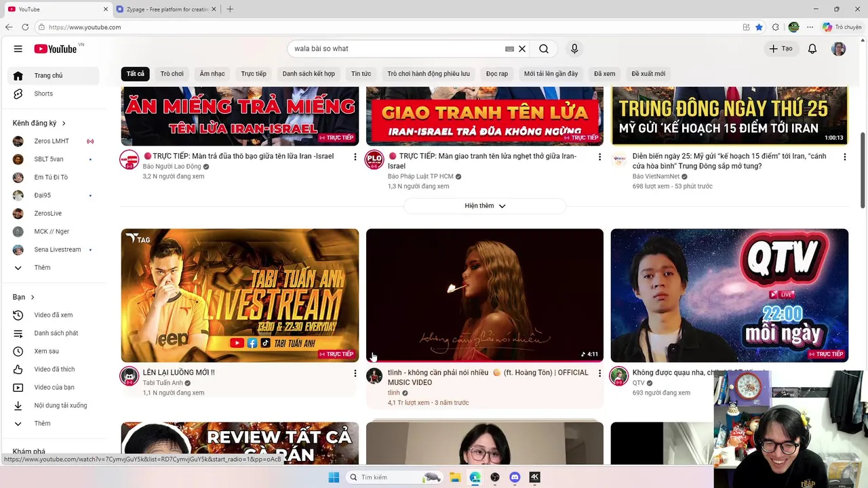
Task: Open Video đã xem history
Action: (x=53, y=315)
